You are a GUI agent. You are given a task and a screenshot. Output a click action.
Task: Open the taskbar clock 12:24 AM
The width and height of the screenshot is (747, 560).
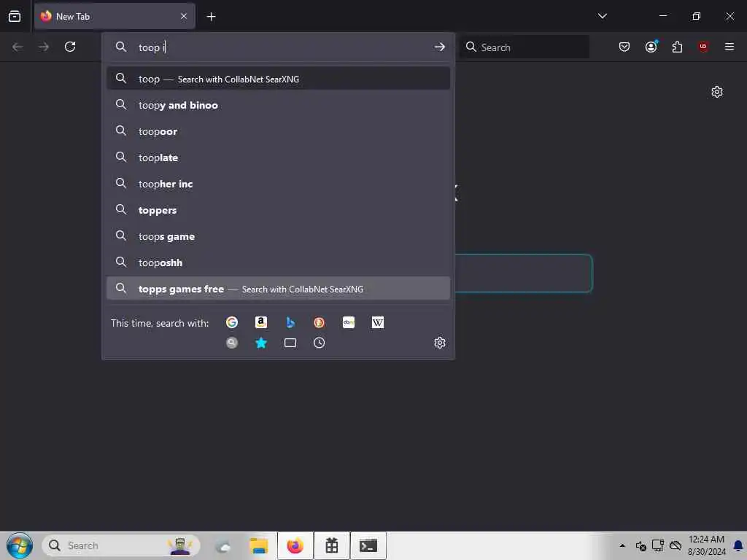coord(706,545)
